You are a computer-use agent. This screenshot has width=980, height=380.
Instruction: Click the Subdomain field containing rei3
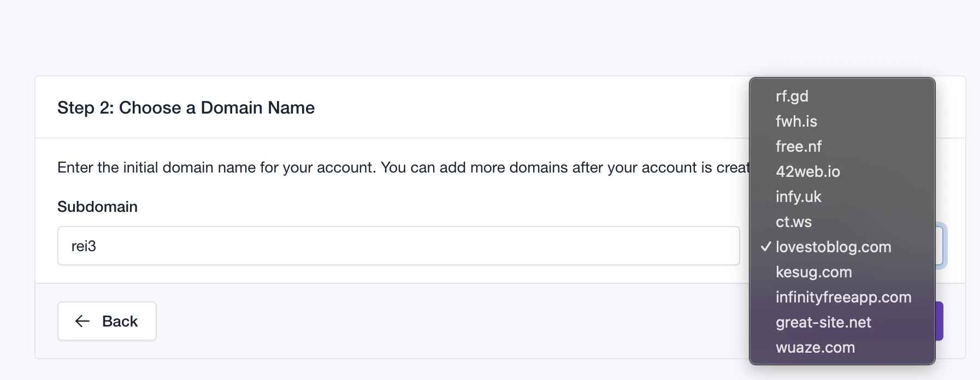pyautogui.click(x=398, y=246)
